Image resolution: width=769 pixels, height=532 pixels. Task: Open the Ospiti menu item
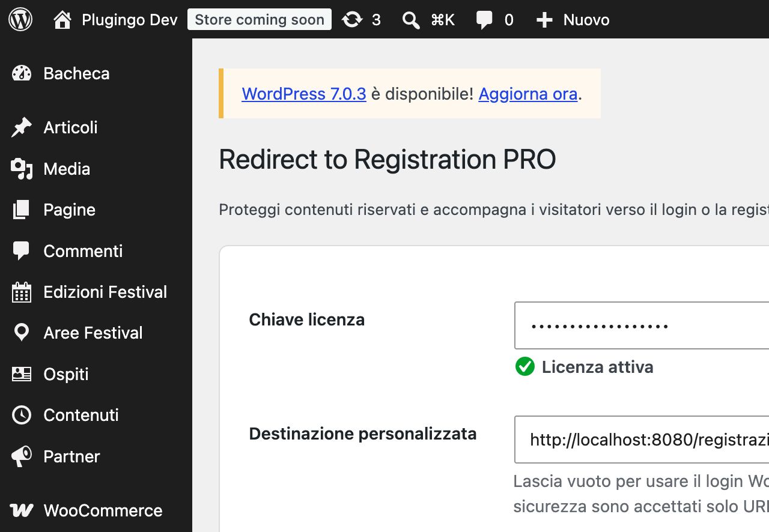(96, 374)
